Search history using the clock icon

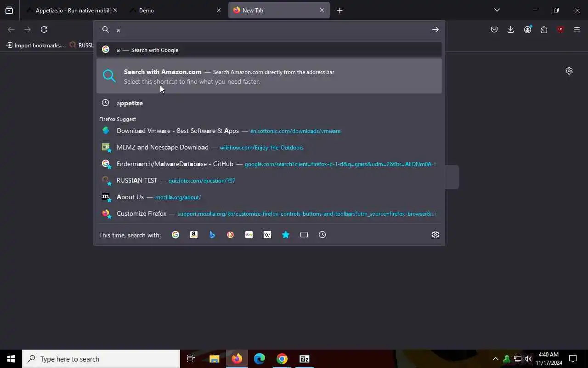click(x=322, y=235)
